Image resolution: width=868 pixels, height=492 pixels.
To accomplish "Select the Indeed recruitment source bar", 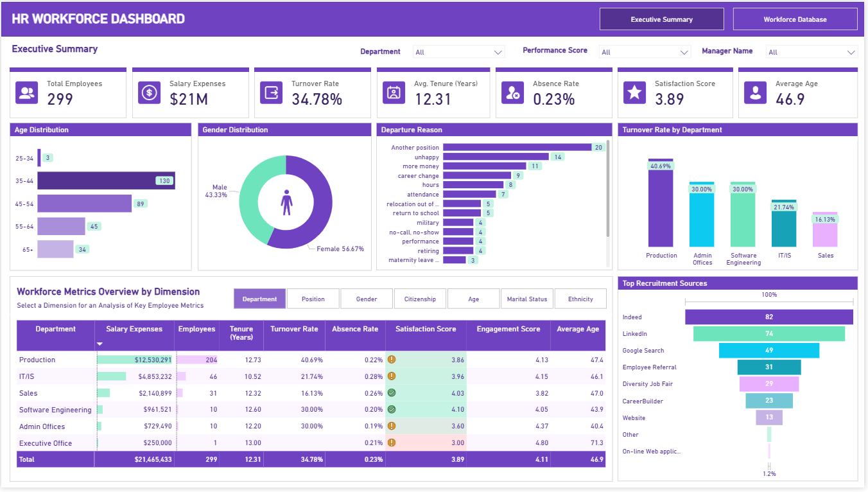I will (769, 317).
